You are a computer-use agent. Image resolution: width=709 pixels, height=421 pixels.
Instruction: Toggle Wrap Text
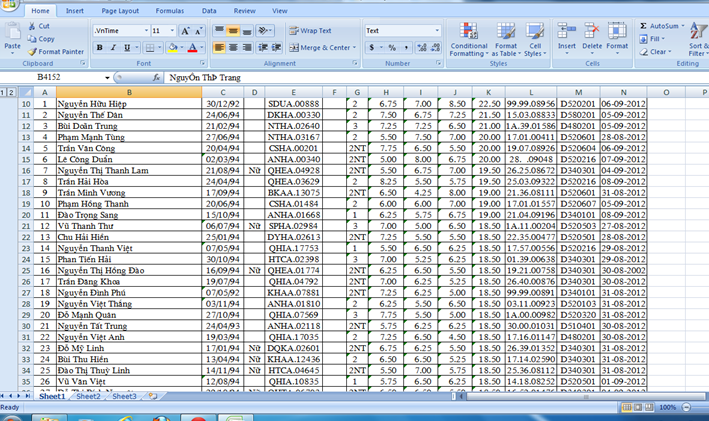pyautogui.click(x=311, y=31)
